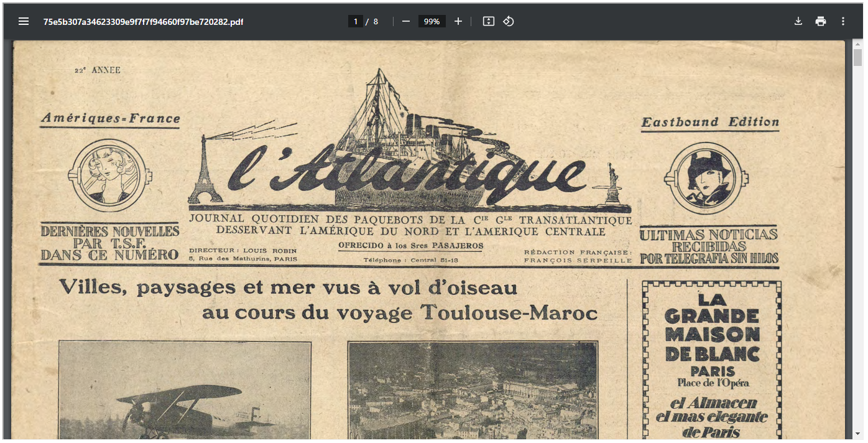Click the woman in hat emblem under Eastbound Edition
Image resolution: width=868 pixels, height=443 pixels.
click(706, 179)
